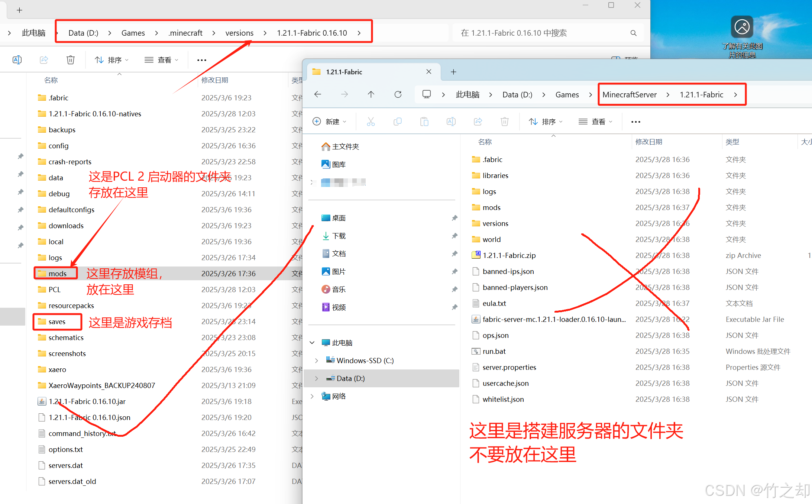The width and height of the screenshot is (812, 504).
Task: Click MinecraftServer in the address breadcrumb
Action: coord(629,94)
